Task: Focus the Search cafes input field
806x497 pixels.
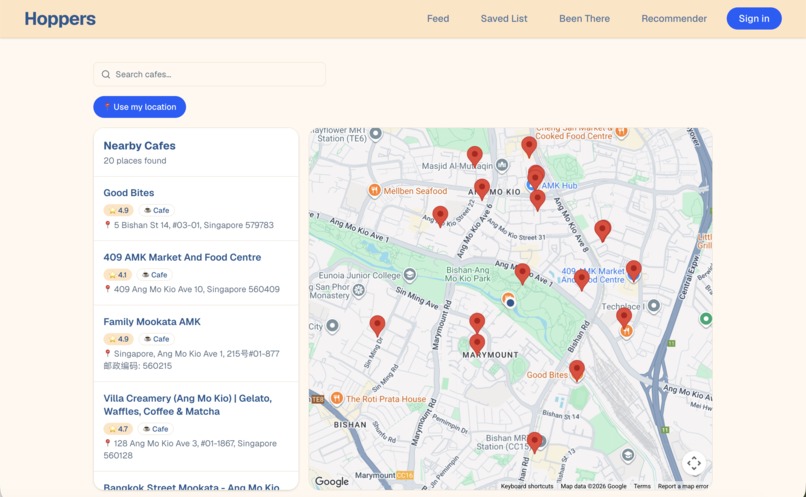Action: [209, 74]
